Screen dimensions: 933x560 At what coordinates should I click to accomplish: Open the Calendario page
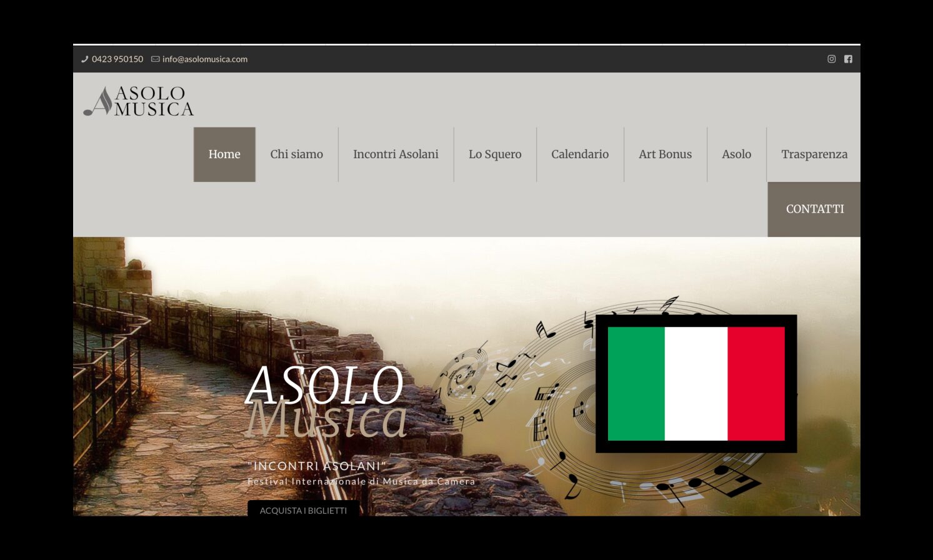pyautogui.click(x=580, y=154)
